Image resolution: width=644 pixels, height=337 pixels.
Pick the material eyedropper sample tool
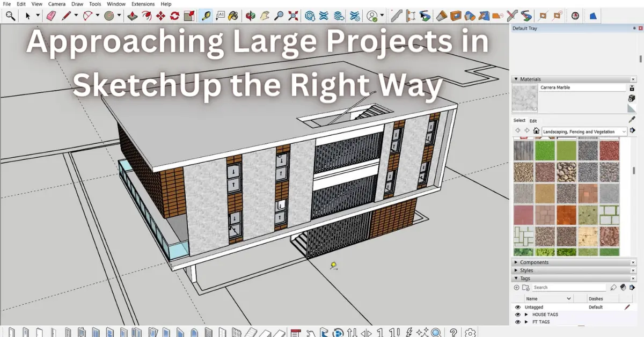tap(632, 120)
